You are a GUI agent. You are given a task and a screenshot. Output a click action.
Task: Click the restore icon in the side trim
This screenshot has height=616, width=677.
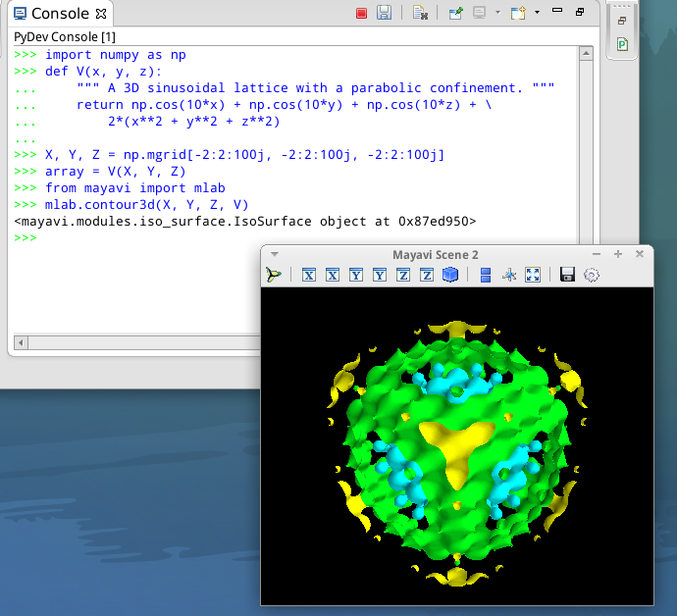click(x=622, y=21)
